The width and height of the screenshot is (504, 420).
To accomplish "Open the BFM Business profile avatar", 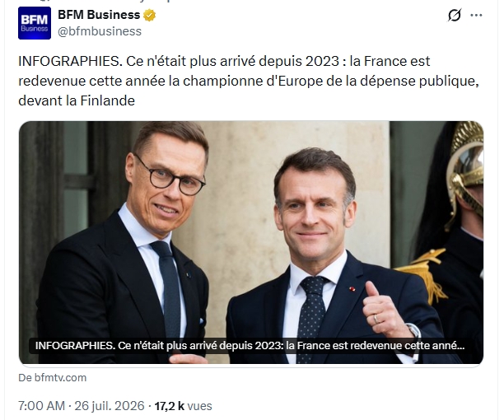I will 35,23.
